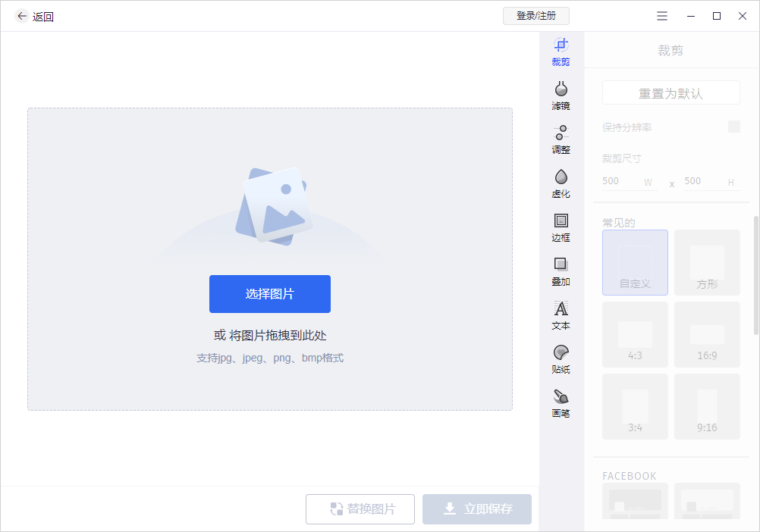The height and width of the screenshot is (532, 760).
Task: Click the crop width field showing 500 W
Action: pyautogui.click(x=630, y=182)
